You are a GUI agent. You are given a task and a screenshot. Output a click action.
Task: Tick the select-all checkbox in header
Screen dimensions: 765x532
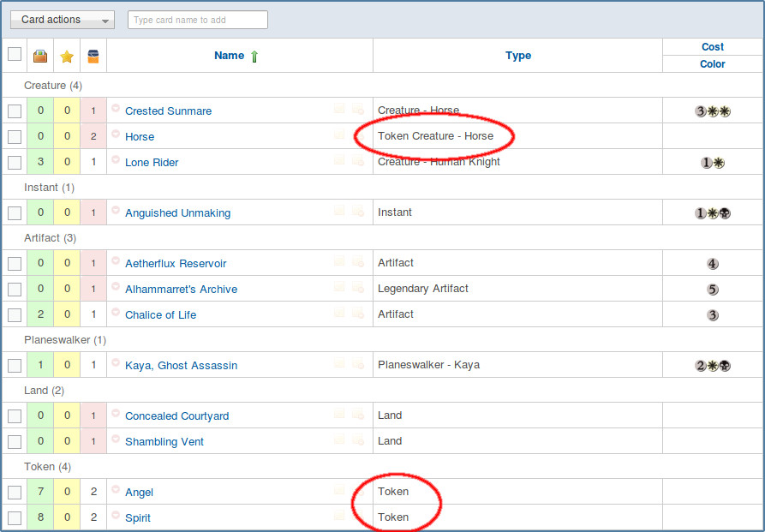15,54
